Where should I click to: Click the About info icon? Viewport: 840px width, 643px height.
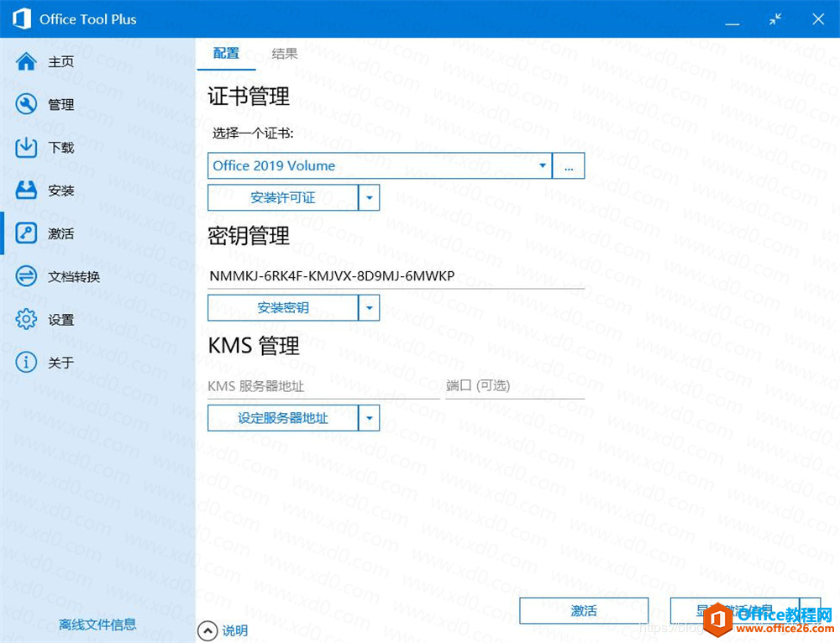click(x=26, y=363)
